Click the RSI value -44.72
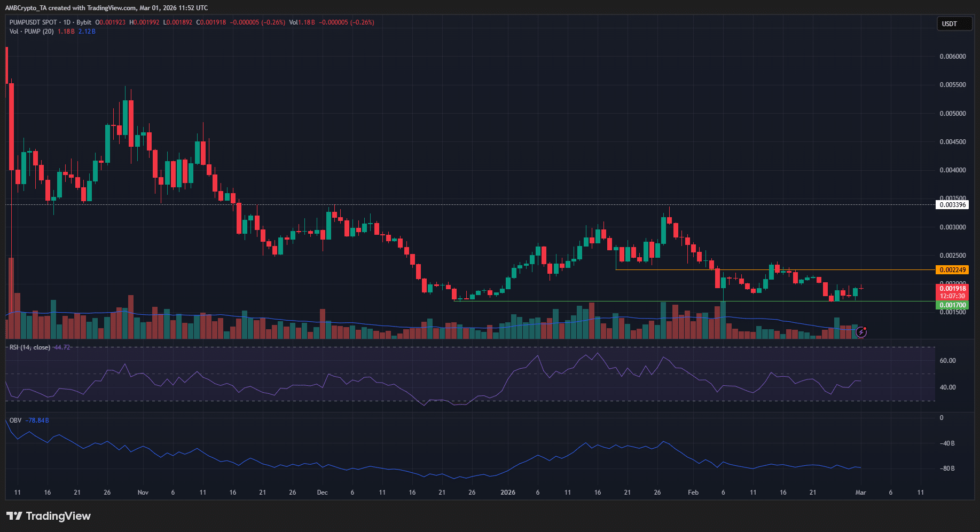The height and width of the screenshot is (532, 980). [x=61, y=347]
